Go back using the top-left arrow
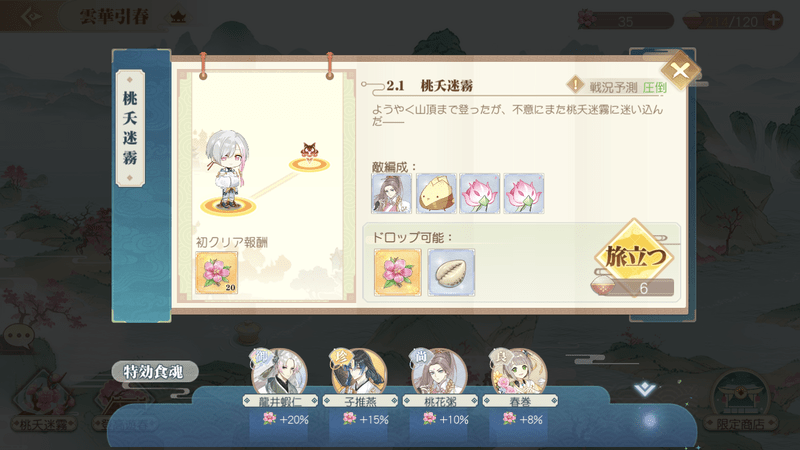The width and height of the screenshot is (800, 450). tap(32, 17)
